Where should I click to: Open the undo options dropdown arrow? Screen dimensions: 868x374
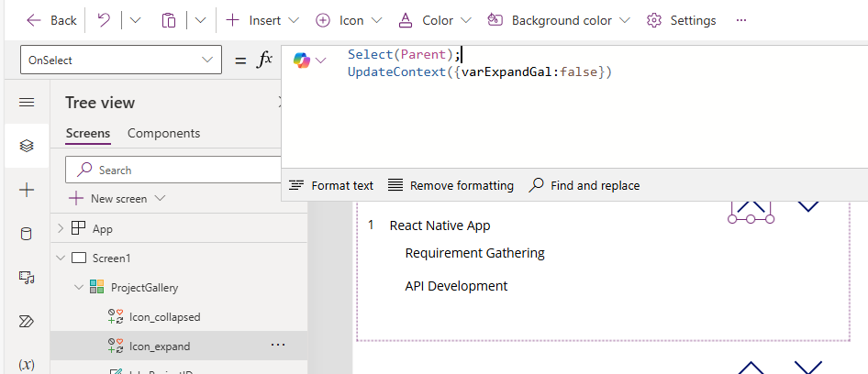[x=135, y=20]
